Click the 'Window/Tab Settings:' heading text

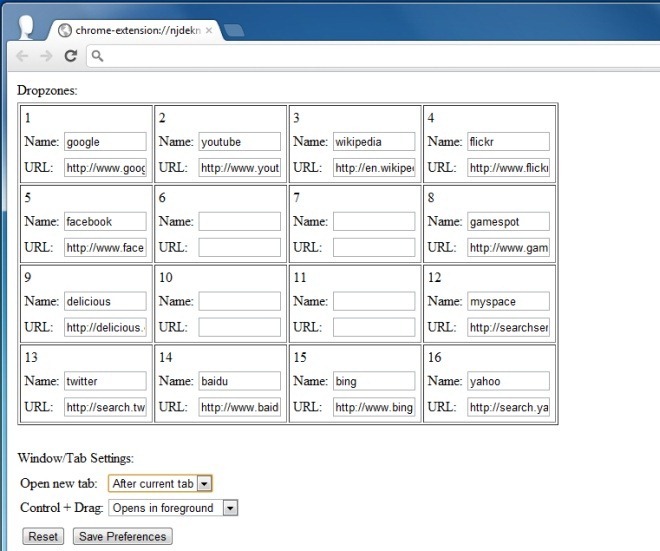coord(76,458)
